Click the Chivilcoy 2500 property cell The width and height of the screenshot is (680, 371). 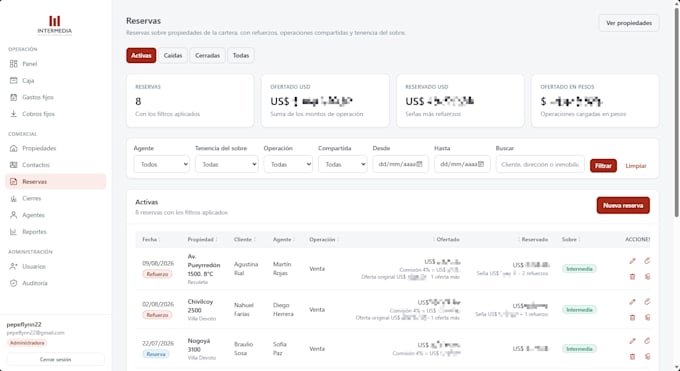[x=202, y=310]
